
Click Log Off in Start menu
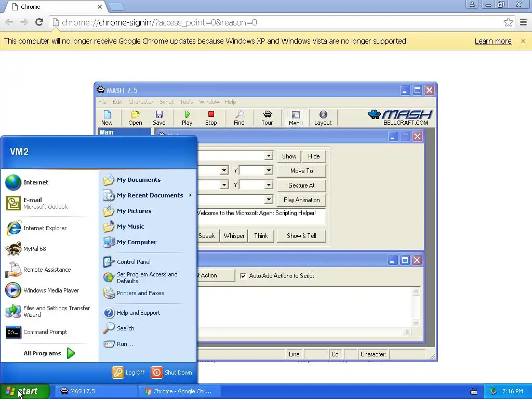[x=129, y=373]
